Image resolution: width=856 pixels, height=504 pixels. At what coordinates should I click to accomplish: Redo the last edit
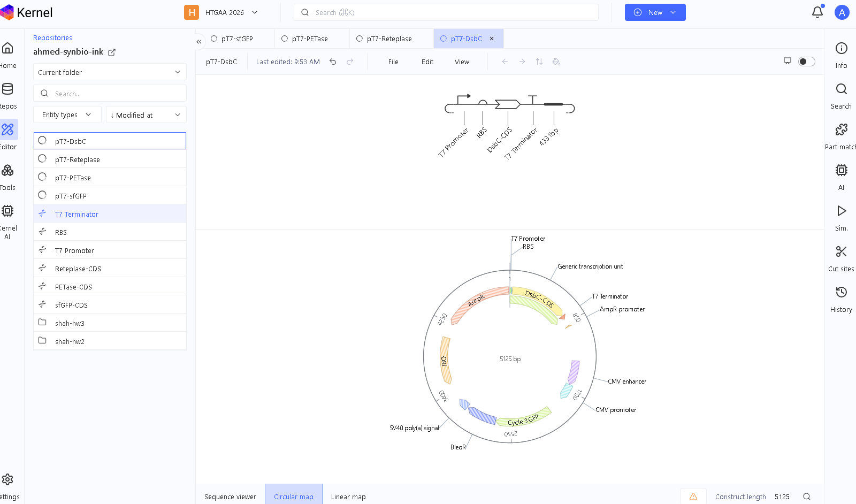point(350,62)
